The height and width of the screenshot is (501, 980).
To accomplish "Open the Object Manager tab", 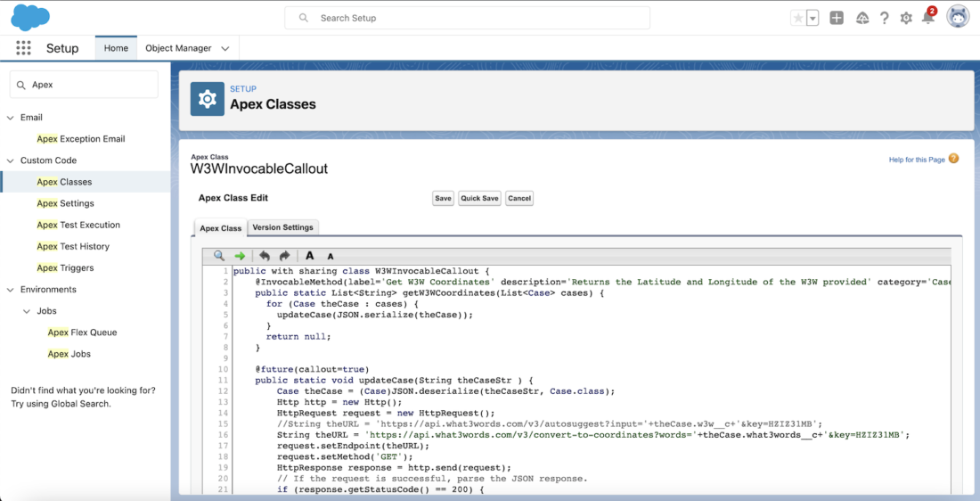I will tap(178, 48).
